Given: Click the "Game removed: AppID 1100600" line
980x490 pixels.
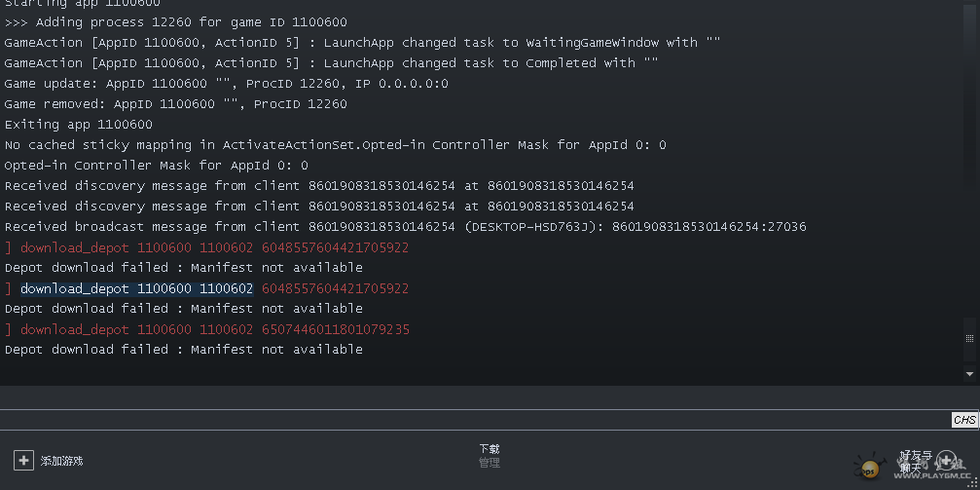Looking at the screenshot, I should pos(175,104).
